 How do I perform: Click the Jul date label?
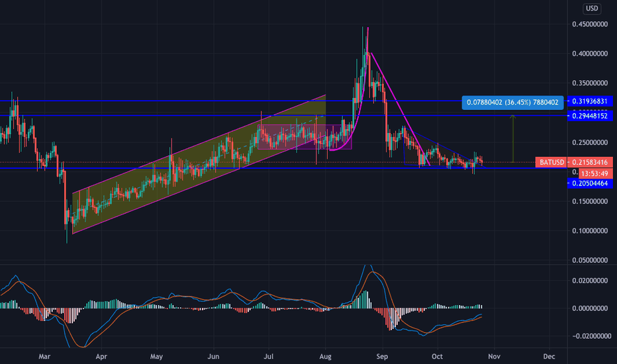coord(268,357)
